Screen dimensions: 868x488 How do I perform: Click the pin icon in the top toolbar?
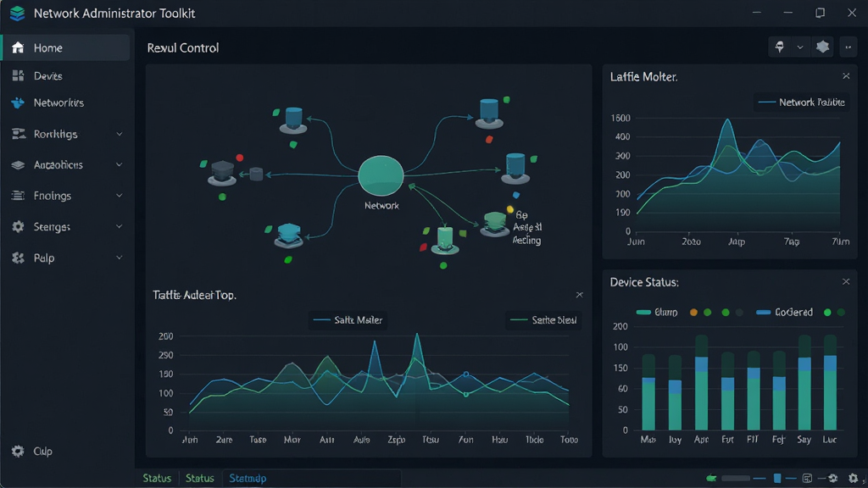tap(780, 47)
